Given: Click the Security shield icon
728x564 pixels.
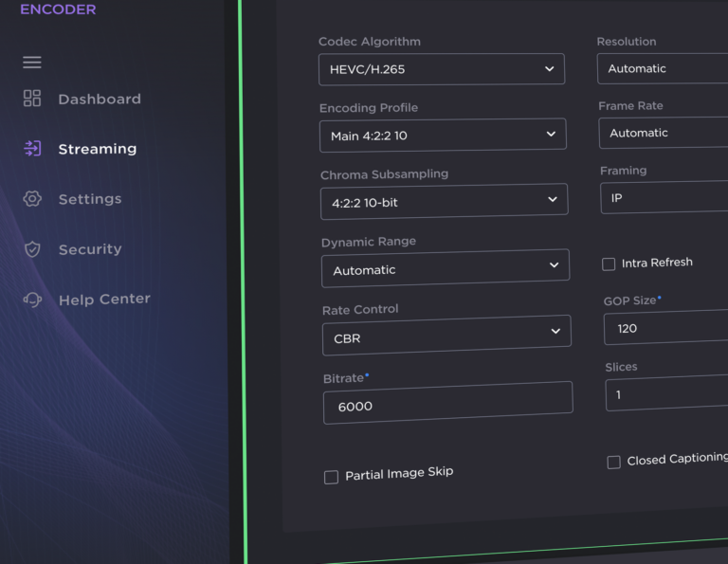Looking at the screenshot, I should 32,249.
